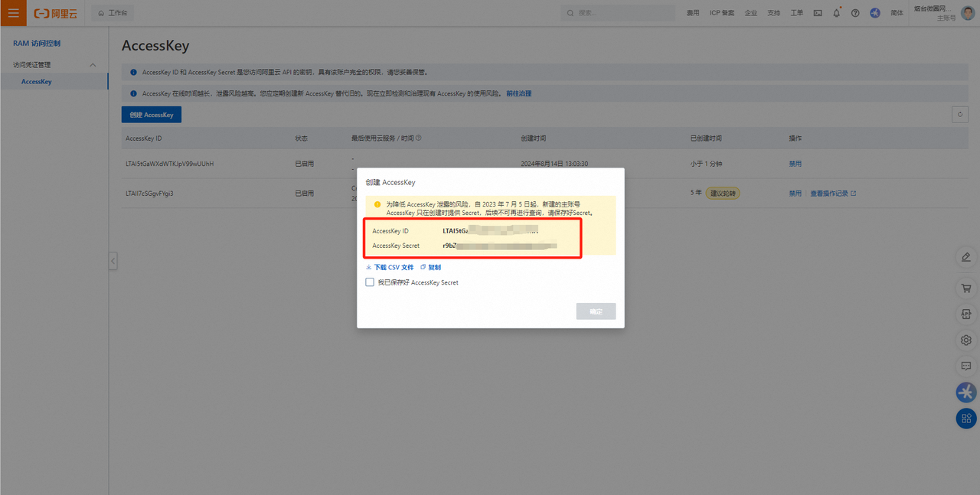The height and width of the screenshot is (495, 980).
Task: Open the 费用 menu in top bar
Action: click(x=693, y=13)
